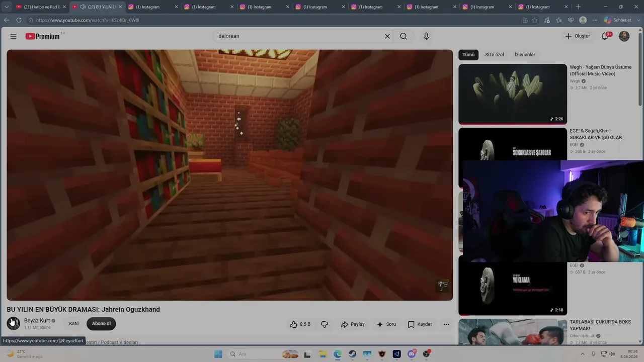Click the Minecraft video player

[230, 175]
